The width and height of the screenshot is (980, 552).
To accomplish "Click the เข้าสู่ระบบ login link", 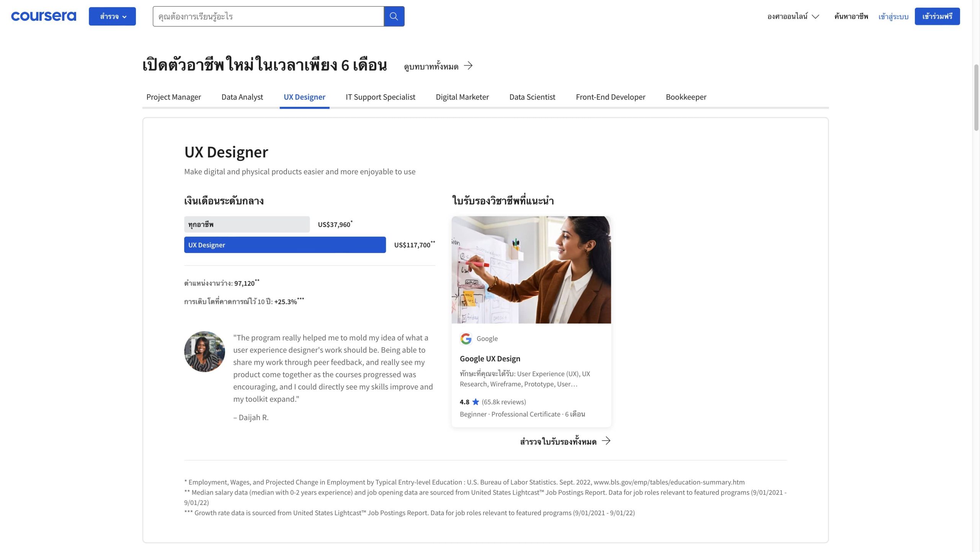I will [893, 16].
